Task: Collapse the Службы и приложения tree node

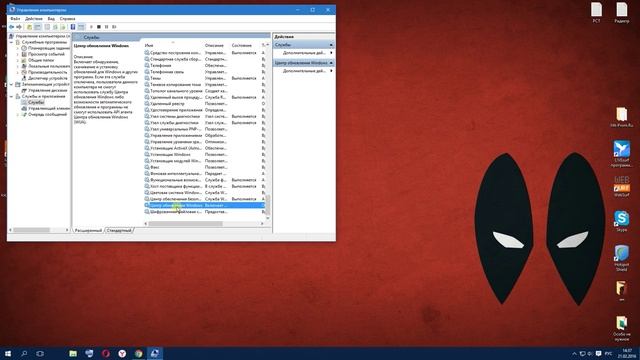Action: point(12,96)
